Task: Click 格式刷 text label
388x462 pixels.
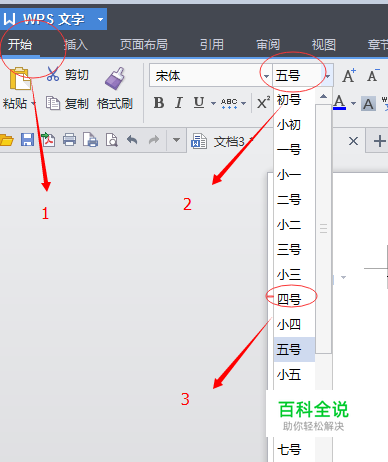Action: pyautogui.click(x=115, y=104)
